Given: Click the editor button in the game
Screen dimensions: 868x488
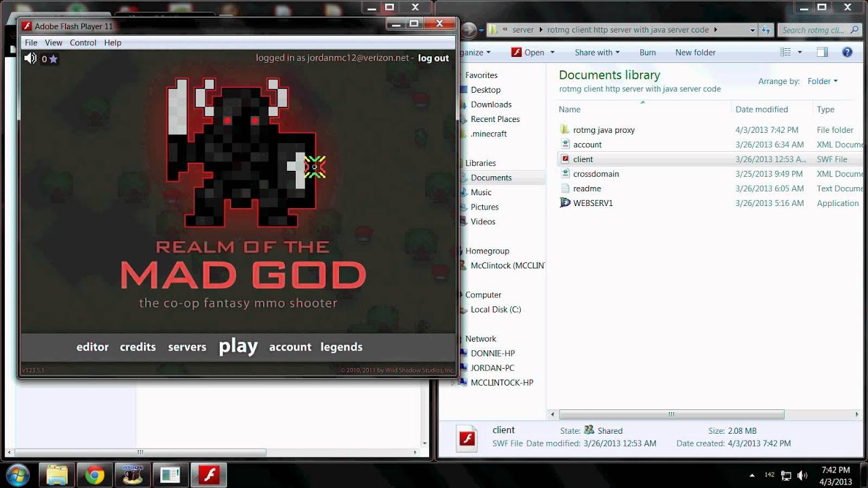Looking at the screenshot, I should 92,347.
